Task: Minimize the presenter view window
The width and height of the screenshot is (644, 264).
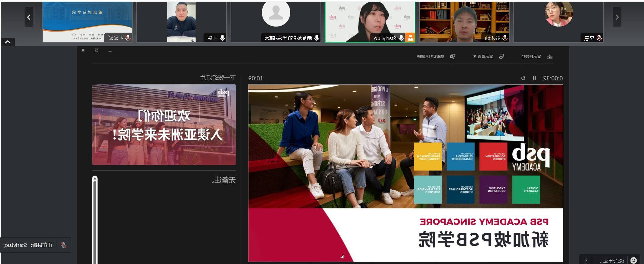Action: coord(110,50)
